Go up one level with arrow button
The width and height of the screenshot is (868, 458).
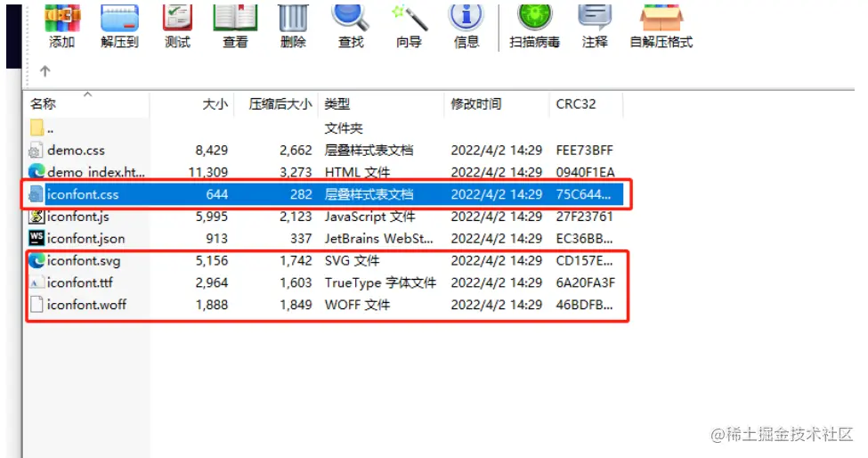45,71
